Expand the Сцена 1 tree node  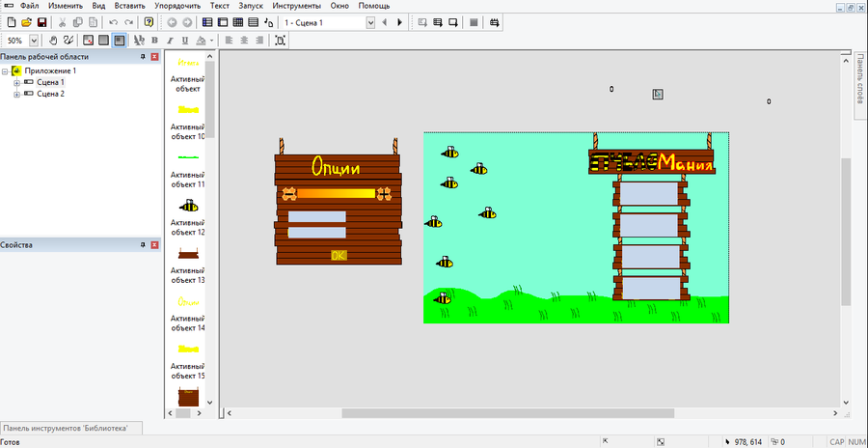pos(16,83)
